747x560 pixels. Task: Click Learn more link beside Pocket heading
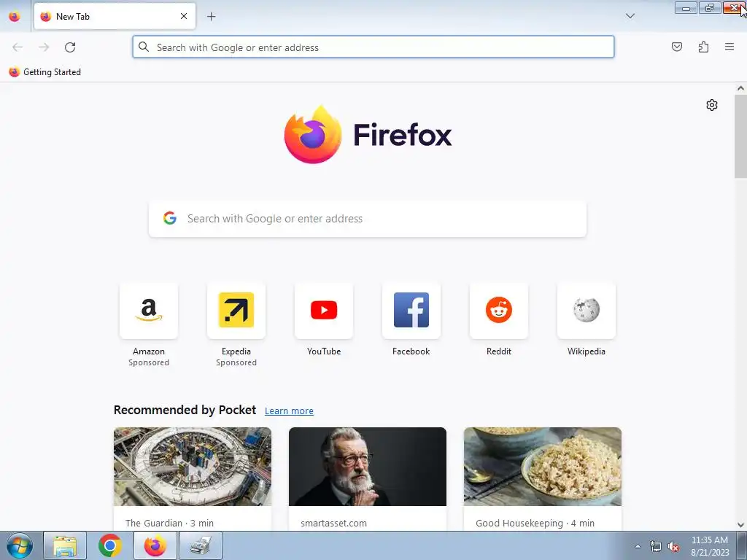[289, 411]
